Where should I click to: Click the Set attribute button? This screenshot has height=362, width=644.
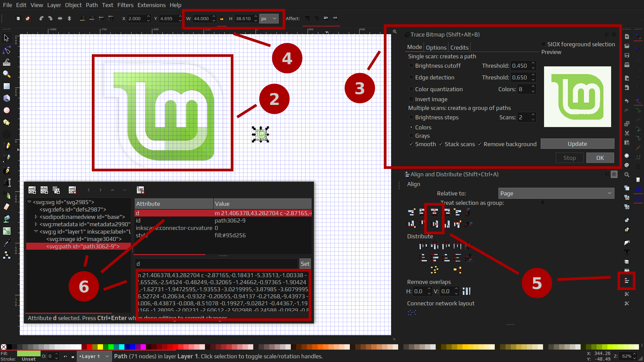[305, 264]
